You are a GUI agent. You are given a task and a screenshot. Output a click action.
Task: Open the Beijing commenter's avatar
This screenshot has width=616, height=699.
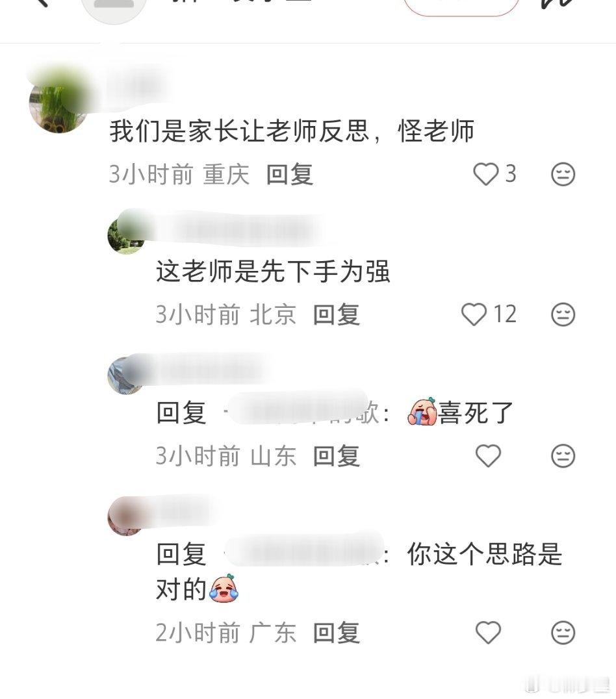click(126, 235)
